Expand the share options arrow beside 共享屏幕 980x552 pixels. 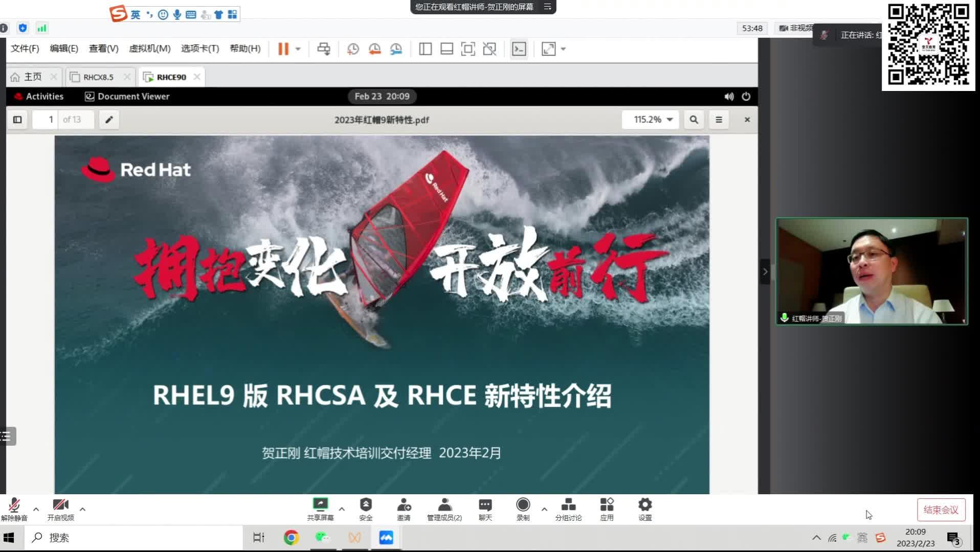pos(342,509)
